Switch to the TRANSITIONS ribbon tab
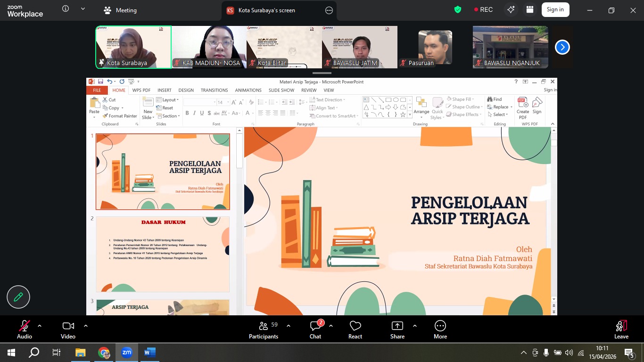This screenshot has width=644, height=362. [214, 90]
